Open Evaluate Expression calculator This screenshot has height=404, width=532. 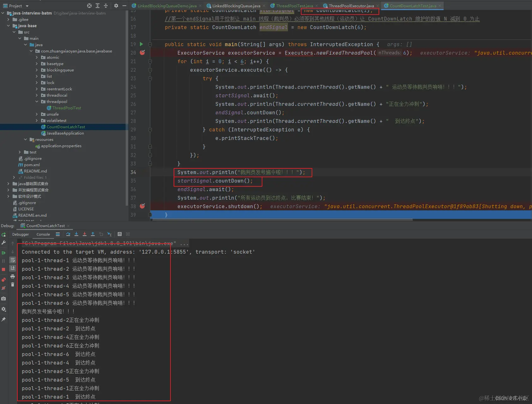pyautogui.click(x=120, y=234)
